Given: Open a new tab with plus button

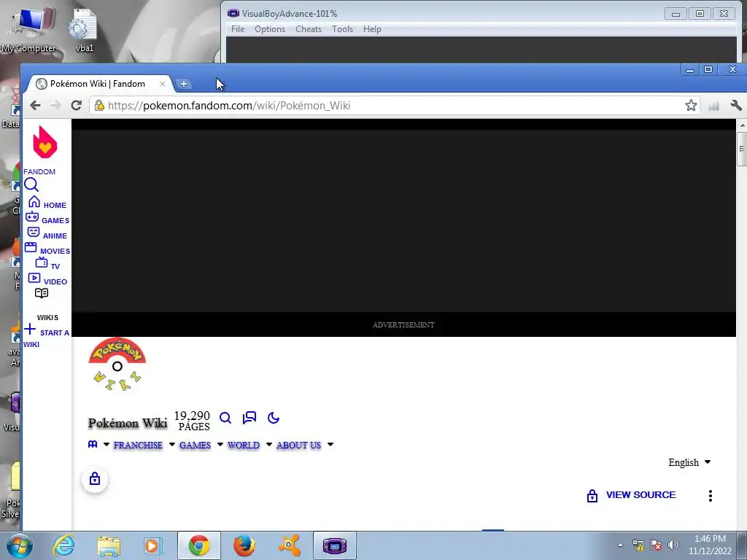Looking at the screenshot, I should tap(183, 84).
